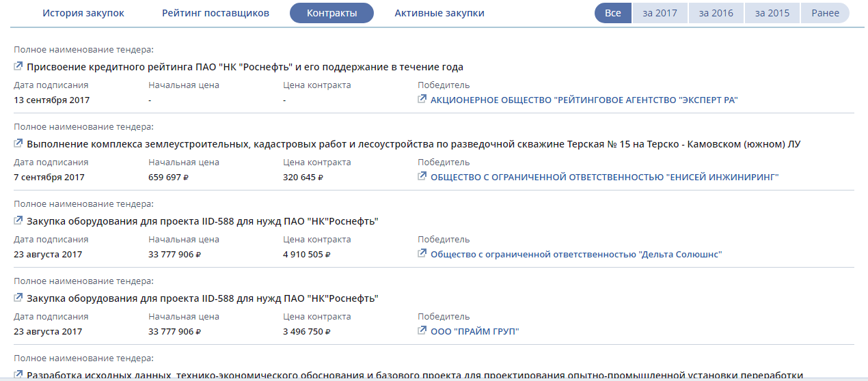Click signing date 13 сентября 2017
Image resolution: width=868 pixels, height=381 pixels.
point(52,100)
